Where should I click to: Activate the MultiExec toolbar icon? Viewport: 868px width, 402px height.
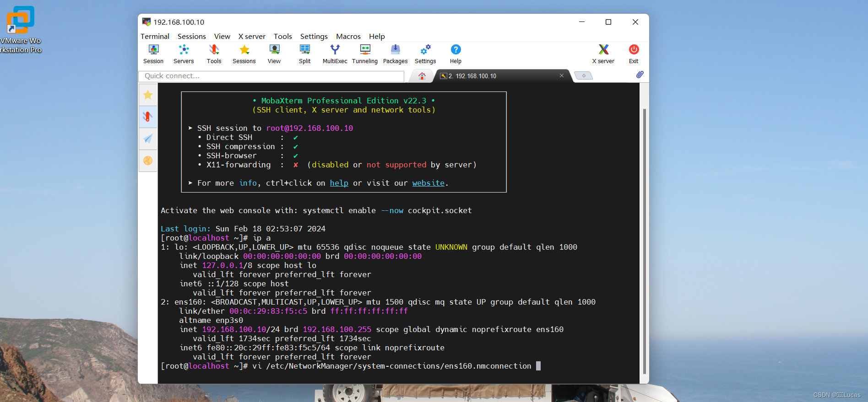click(335, 54)
